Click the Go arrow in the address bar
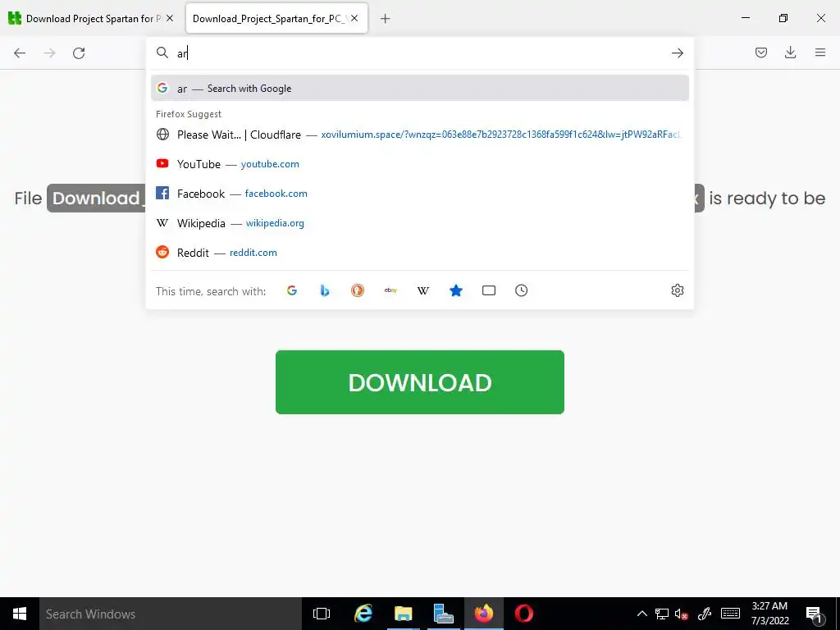 click(677, 53)
